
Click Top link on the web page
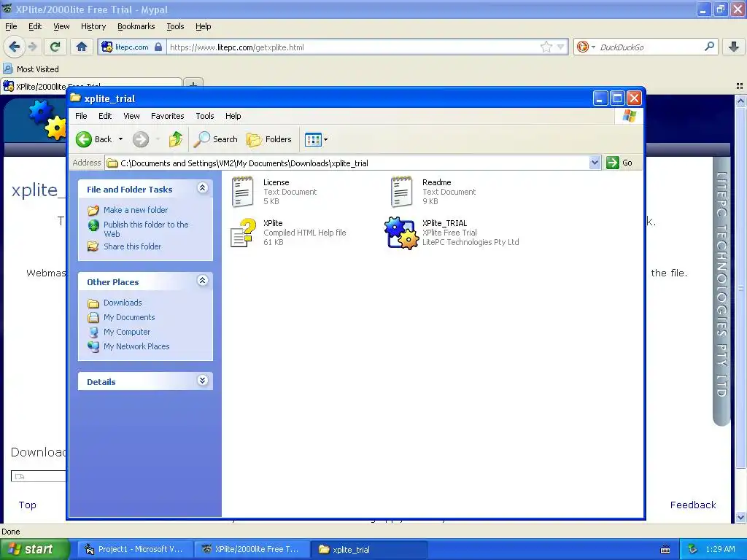(x=27, y=505)
